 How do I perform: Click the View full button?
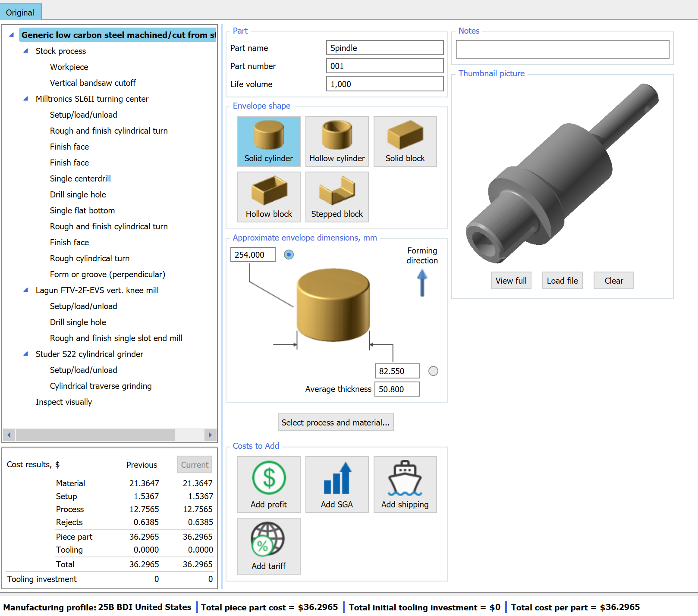pos(511,280)
